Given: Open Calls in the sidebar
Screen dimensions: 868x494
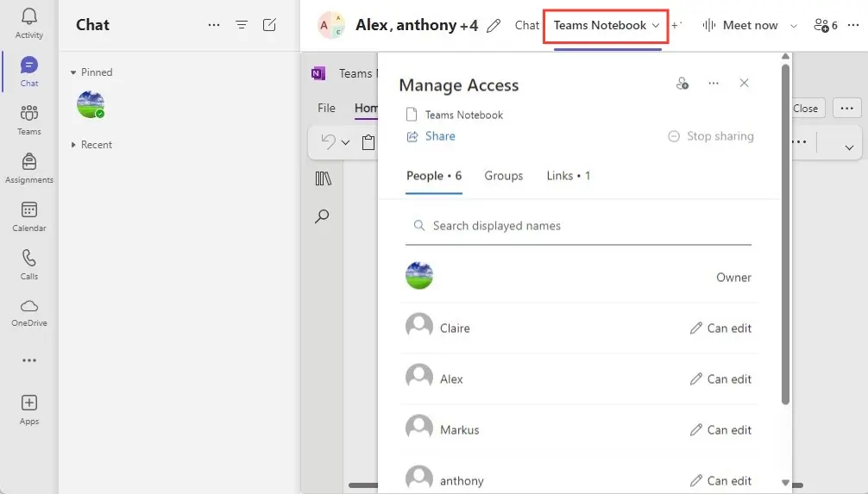Looking at the screenshot, I should (x=29, y=264).
